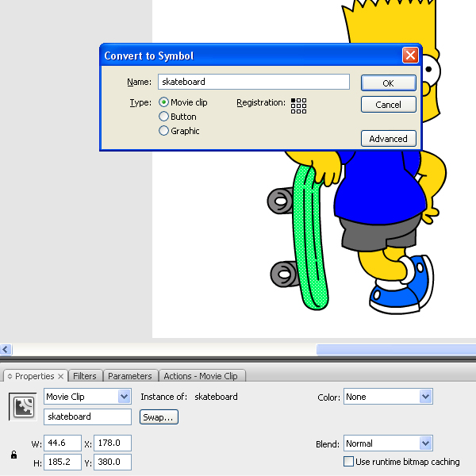Click the Swap... button
Image resolution: width=476 pixels, height=476 pixels.
(x=159, y=417)
